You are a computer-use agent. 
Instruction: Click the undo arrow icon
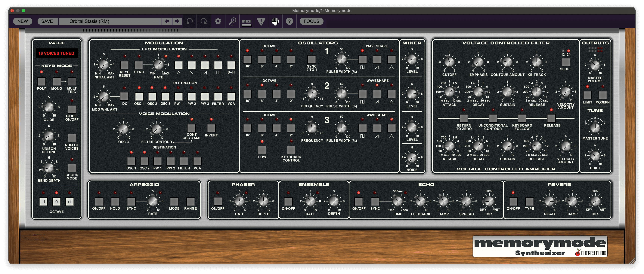click(x=190, y=21)
